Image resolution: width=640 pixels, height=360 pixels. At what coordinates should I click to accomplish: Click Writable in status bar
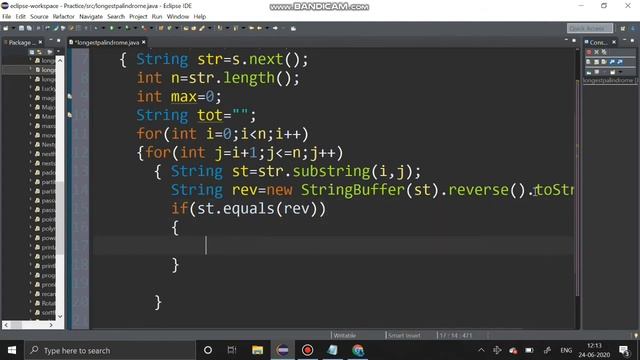point(344,336)
